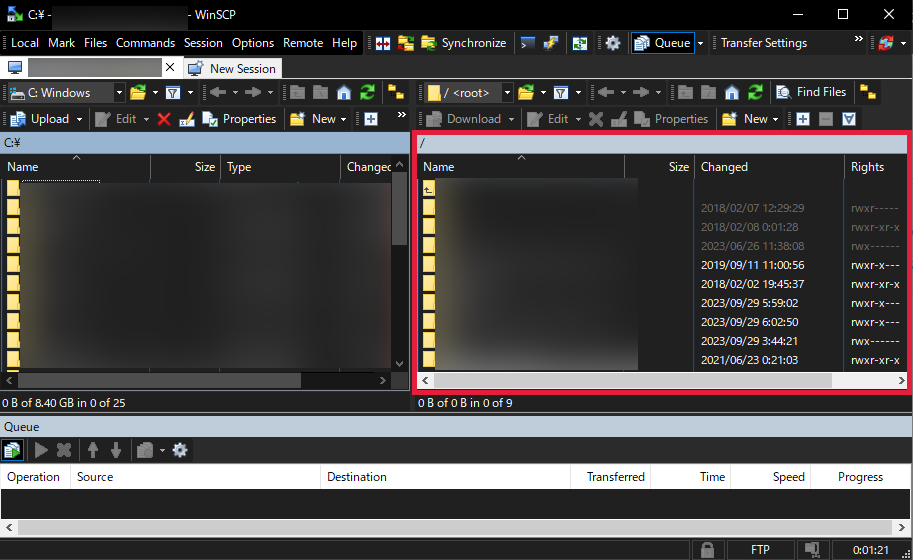Refresh the remote panel
The width and height of the screenshot is (913, 560).
click(755, 93)
